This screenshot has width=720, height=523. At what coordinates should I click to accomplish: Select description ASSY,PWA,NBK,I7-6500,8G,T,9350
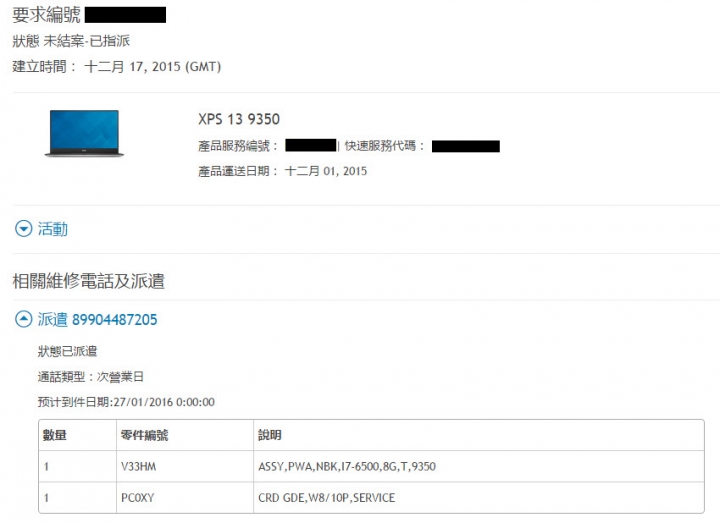pos(347,467)
